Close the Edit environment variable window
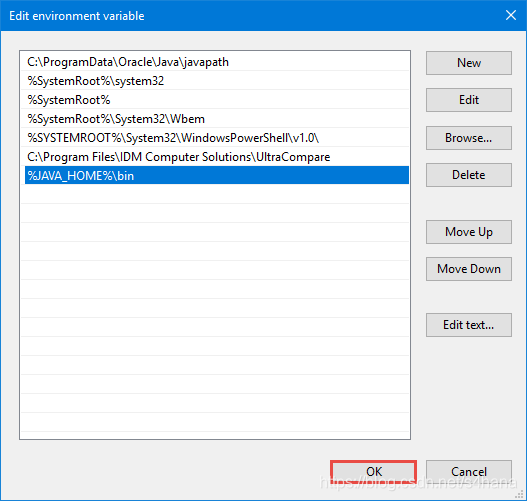 pos(511,15)
